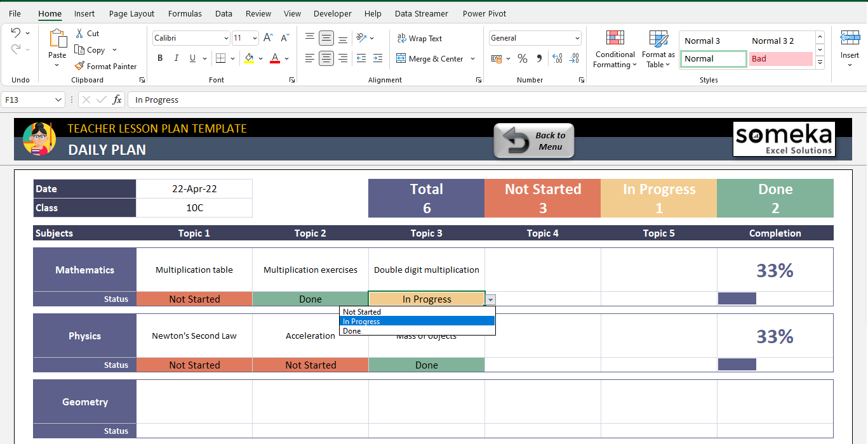This screenshot has width=868, height=444.
Task: Click the Percent Style icon
Action: pyautogui.click(x=523, y=58)
